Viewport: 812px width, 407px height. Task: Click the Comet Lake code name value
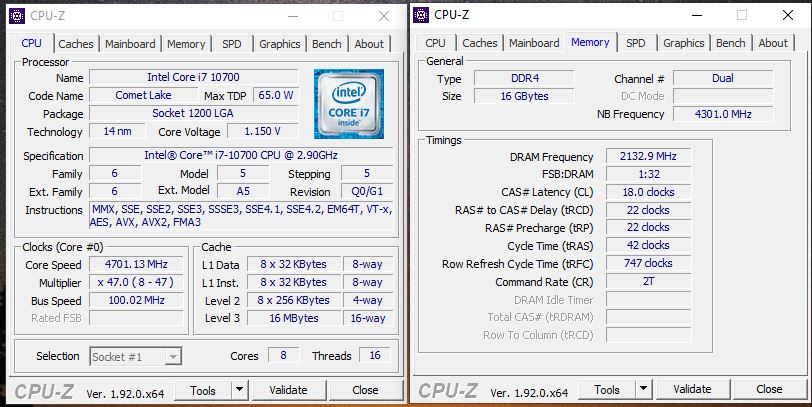(x=143, y=95)
